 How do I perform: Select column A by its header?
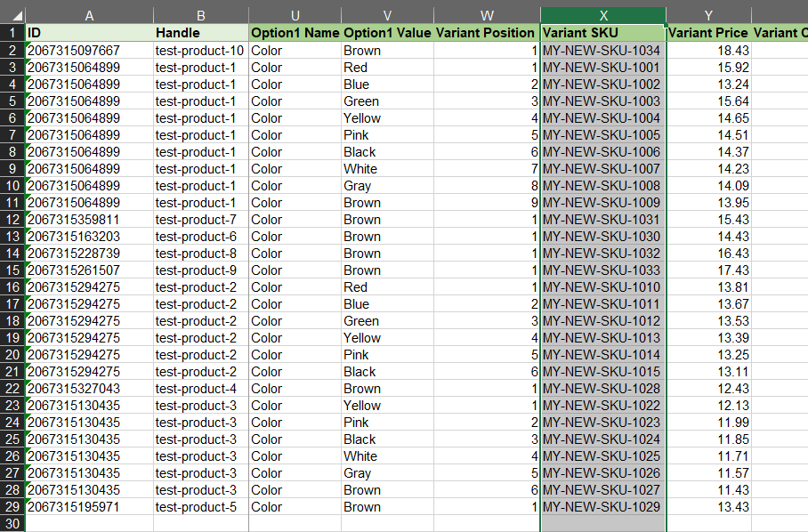[89, 15]
